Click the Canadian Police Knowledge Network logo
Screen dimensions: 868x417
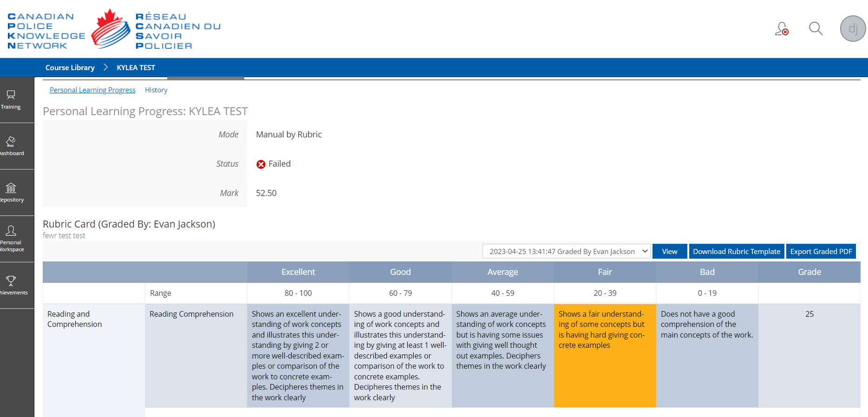pos(114,30)
